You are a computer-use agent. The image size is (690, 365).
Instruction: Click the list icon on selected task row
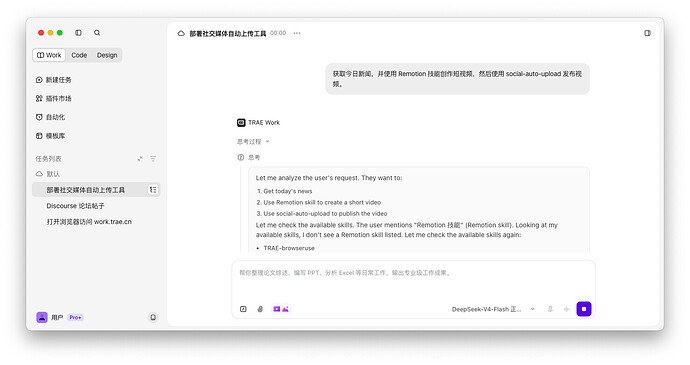[153, 190]
